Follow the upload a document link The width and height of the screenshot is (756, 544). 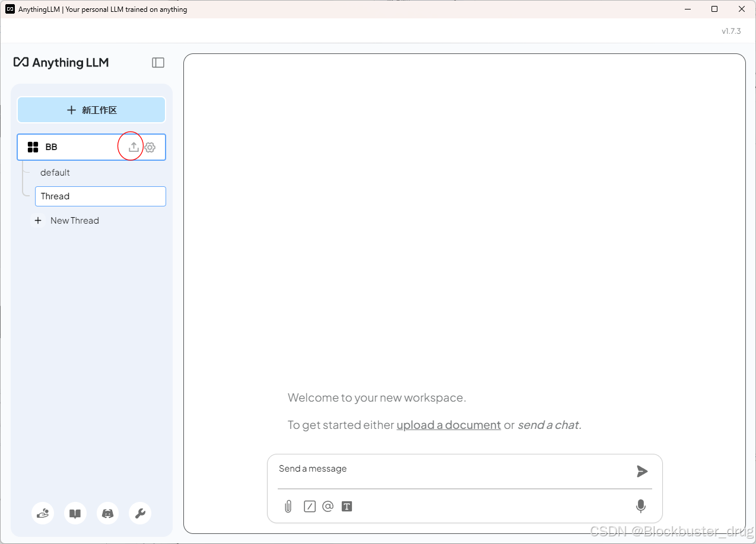pyautogui.click(x=449, y=425)
